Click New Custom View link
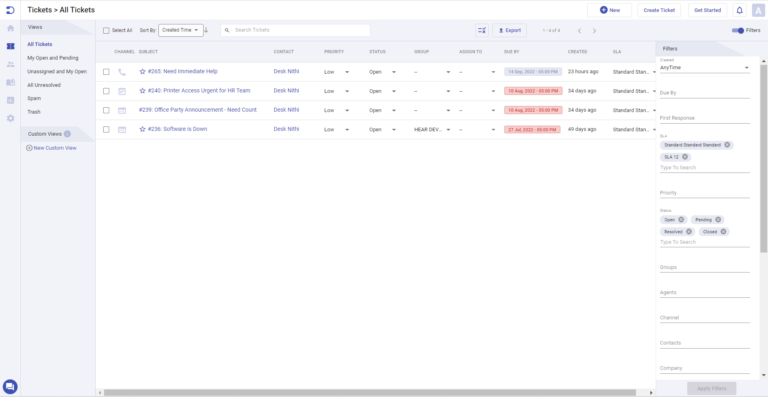 (51, 148)
